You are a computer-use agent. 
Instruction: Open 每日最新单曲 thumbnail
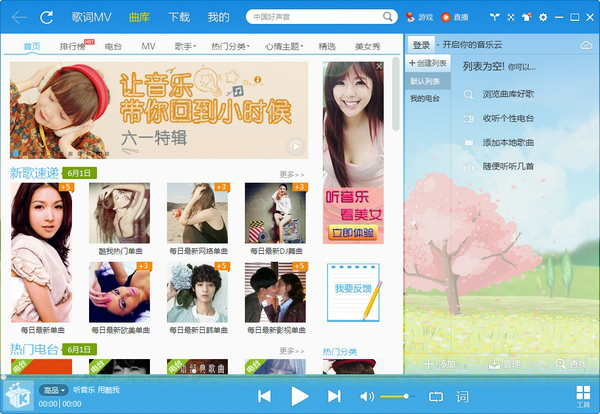pyautogui.click(x=42, y=253)
